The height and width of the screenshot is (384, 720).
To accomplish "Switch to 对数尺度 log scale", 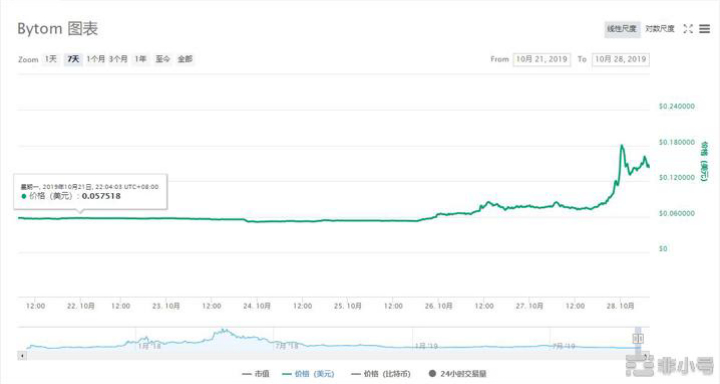I will click(x=660, y=29).
